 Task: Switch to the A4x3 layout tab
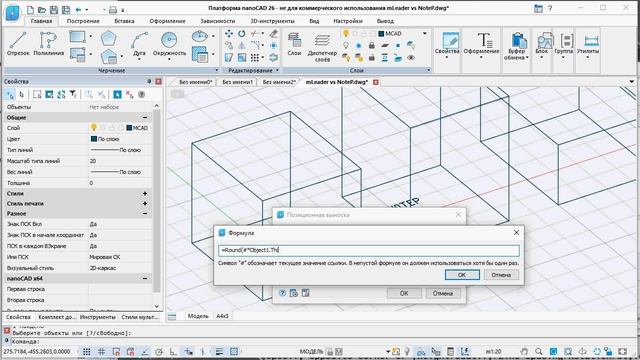pos(222,316)
